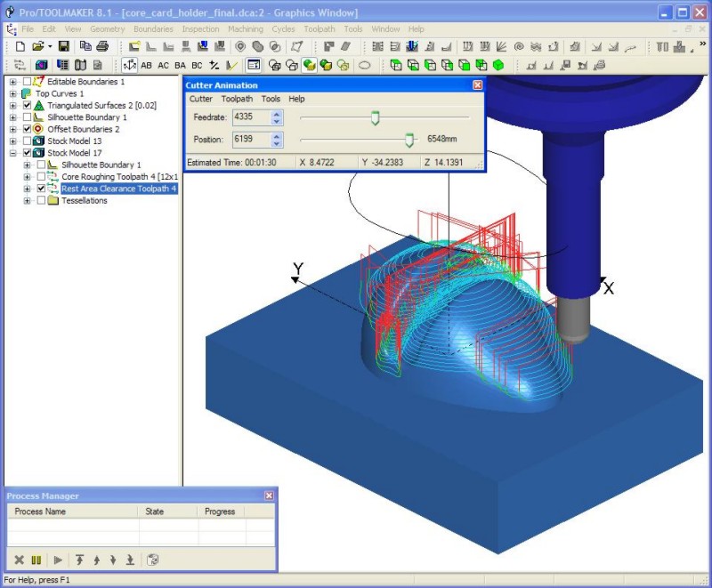
Task: Click the Position slider handle
Action: (409, 140)
